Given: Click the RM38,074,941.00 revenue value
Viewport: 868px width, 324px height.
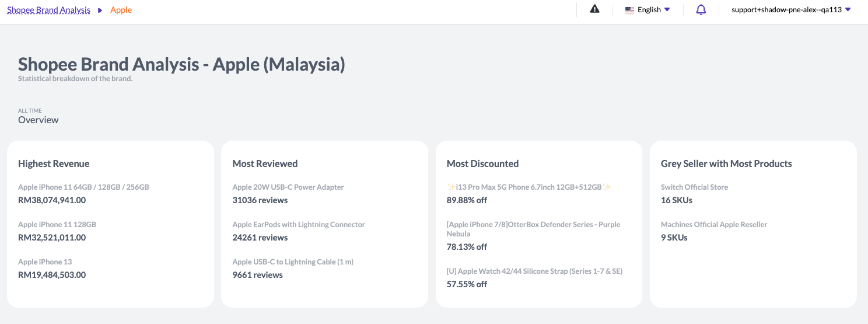Looking at the screenshot, I should 52,200.
